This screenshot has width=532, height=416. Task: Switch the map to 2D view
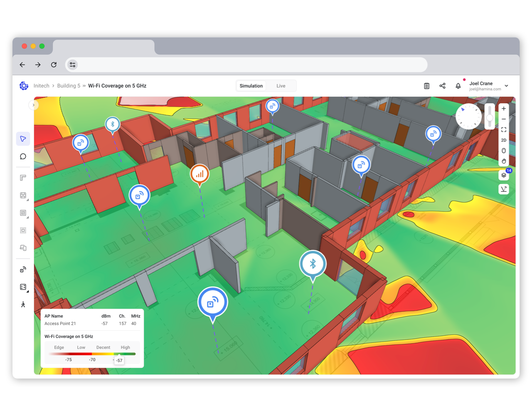tap(504, 140)
